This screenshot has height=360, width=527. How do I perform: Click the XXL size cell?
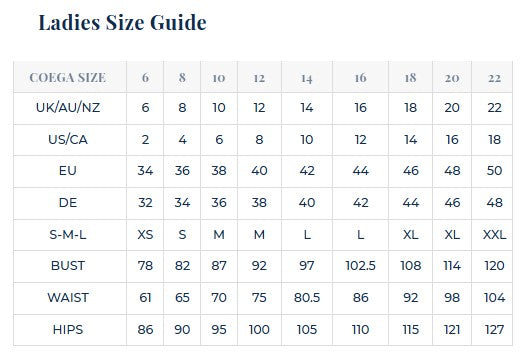[494, 234]
